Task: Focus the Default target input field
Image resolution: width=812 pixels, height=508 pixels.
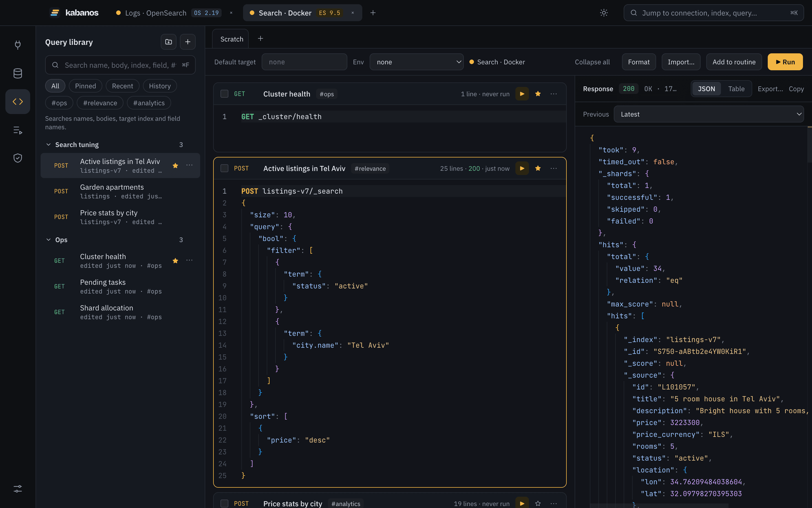Action: (304, 62)
